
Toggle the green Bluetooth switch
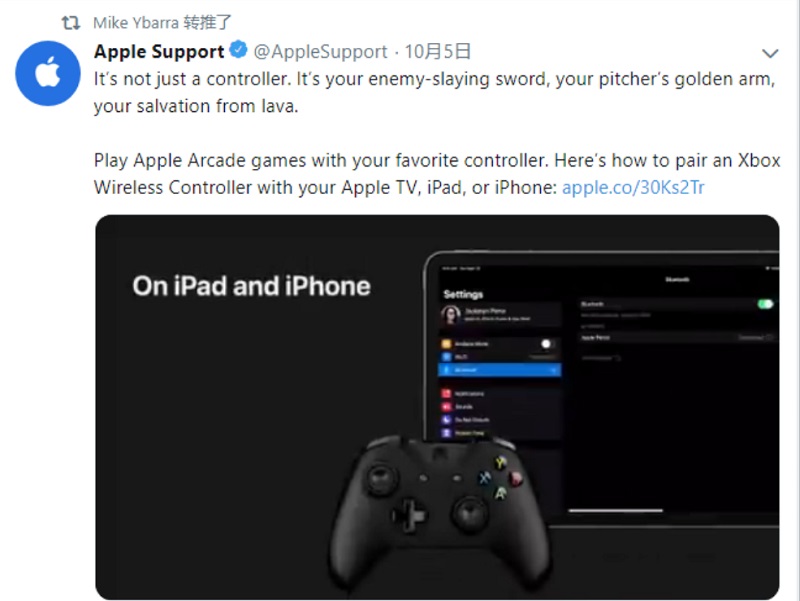pos(765,304)
